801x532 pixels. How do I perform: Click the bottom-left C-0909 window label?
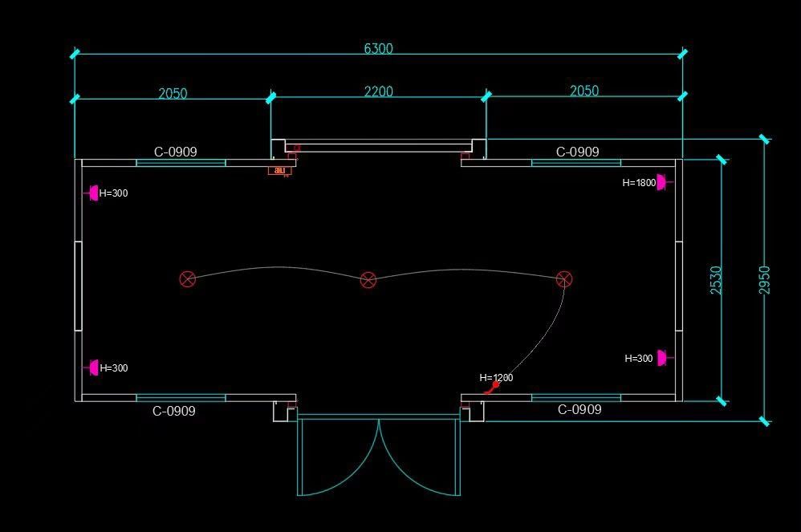click(173, 411)
